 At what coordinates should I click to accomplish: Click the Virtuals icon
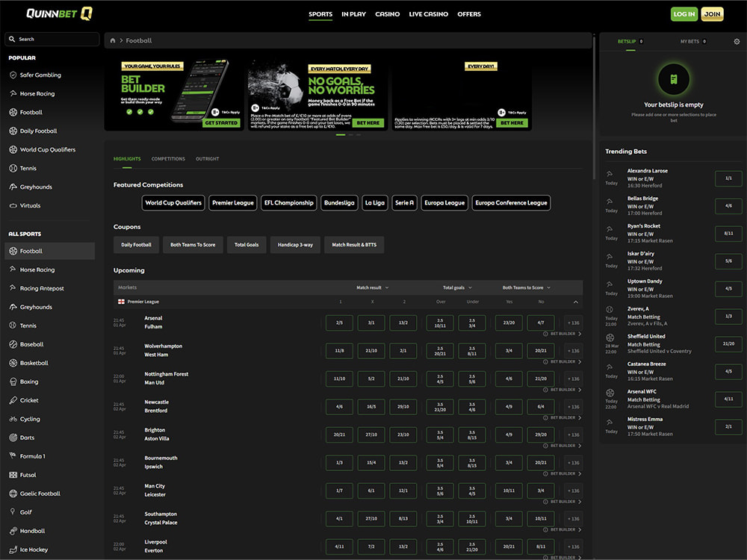pyautogui.click(x=13, y=206)
